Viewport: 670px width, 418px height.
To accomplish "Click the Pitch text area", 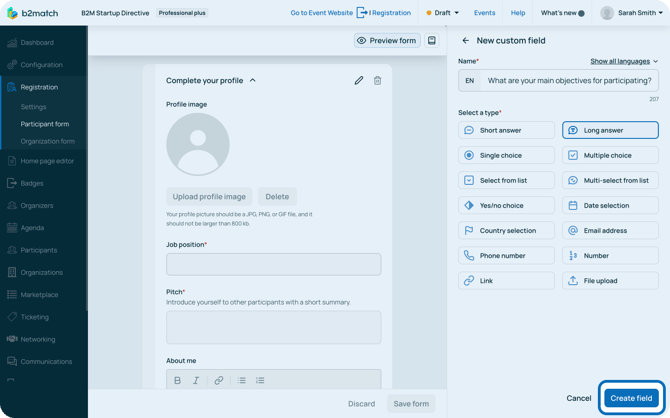I will [x=273, y=327].
